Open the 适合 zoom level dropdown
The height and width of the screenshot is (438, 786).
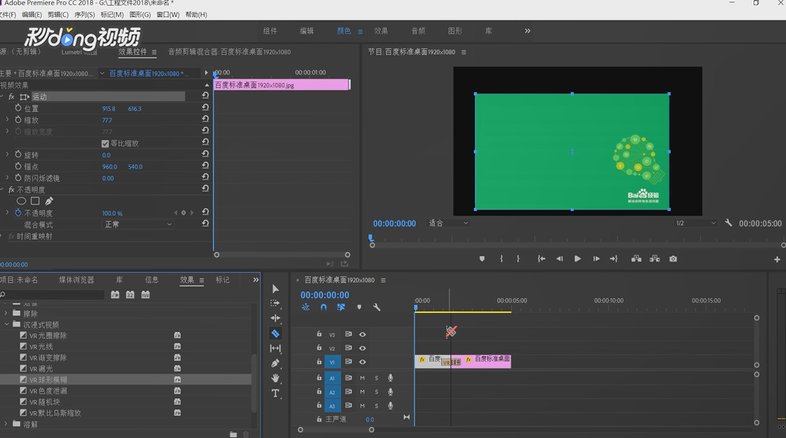pyautogui.click(x=448, y=223)
